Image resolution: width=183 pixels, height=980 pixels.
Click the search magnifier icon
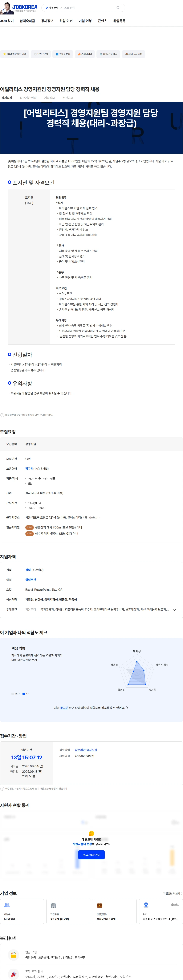tap(118, 8)
